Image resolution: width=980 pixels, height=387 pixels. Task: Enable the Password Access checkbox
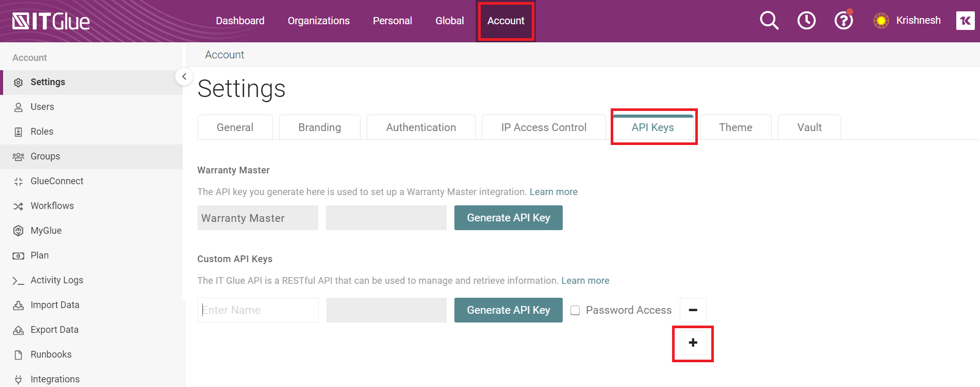point(575,310)
